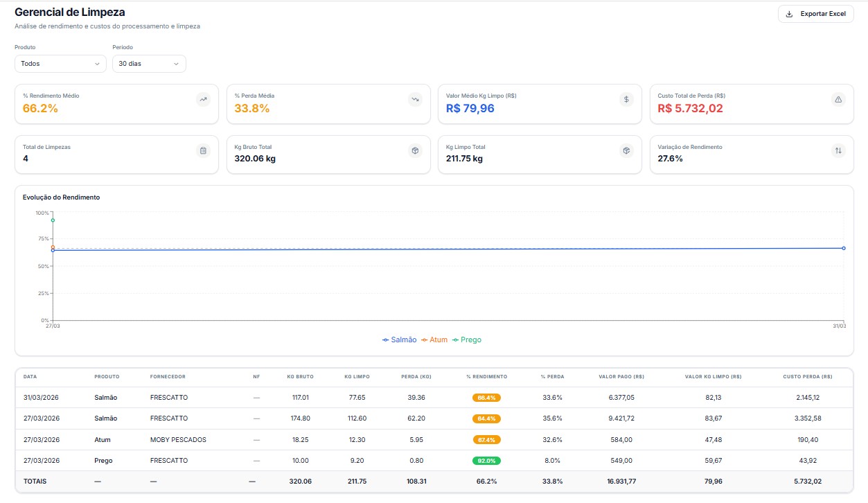Click the trending-down icon in Perda Média card
The height and width of the screenshot is (503, 868).
[x=415, y=99]
